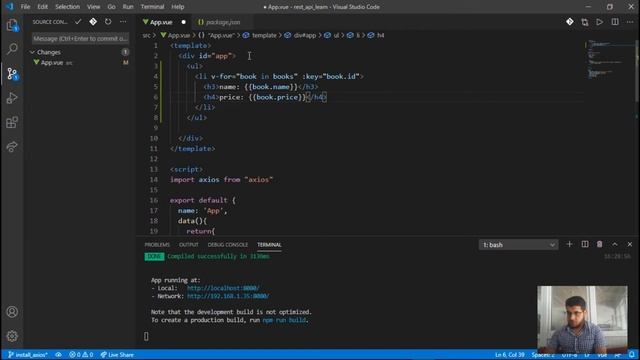
Task: Click the notifications bell in status bar
Action: pos(632,355)
